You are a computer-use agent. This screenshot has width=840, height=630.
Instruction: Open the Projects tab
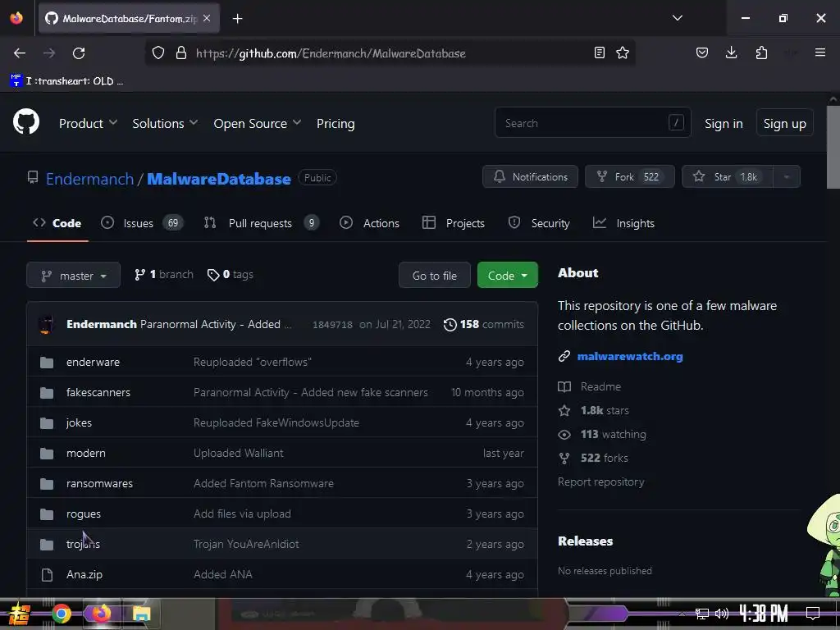453,223
